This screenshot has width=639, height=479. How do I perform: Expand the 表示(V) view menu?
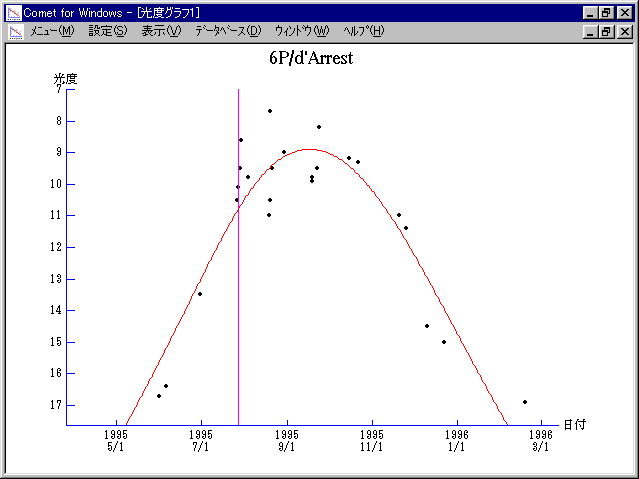161,31
